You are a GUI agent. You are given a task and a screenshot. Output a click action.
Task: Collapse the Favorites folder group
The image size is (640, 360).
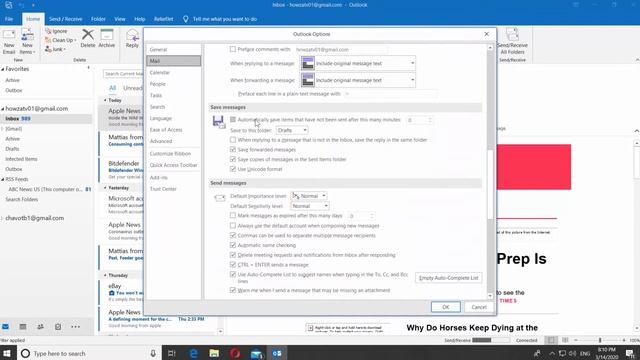pyautogui.click(x=3, y=69)
